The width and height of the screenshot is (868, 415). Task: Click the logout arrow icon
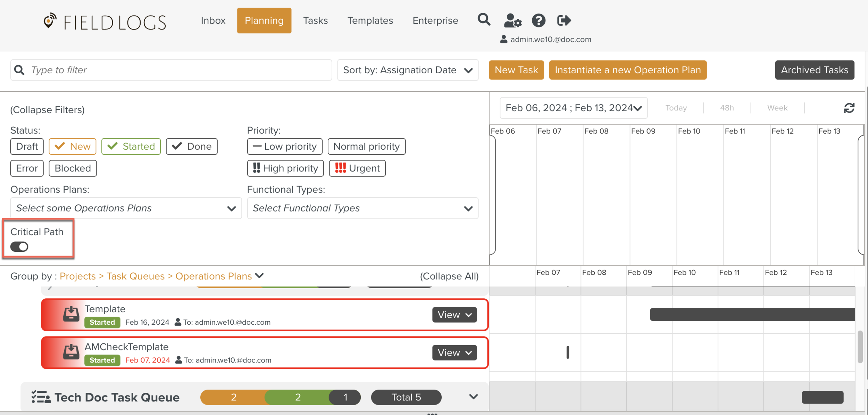(564, 20)
